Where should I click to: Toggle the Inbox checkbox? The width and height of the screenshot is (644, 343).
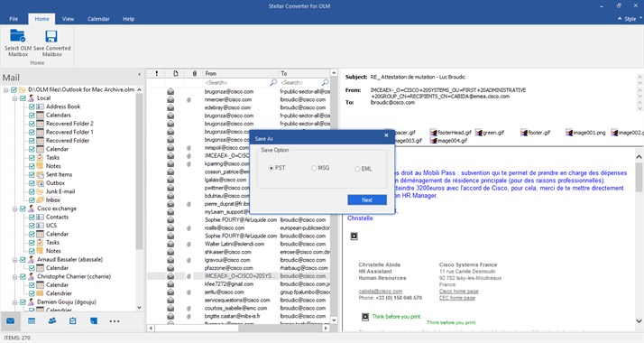[32, 200]
